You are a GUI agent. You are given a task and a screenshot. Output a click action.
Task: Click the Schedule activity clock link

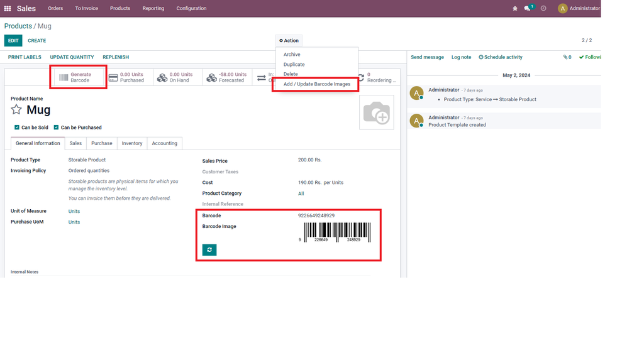(501, 57)
